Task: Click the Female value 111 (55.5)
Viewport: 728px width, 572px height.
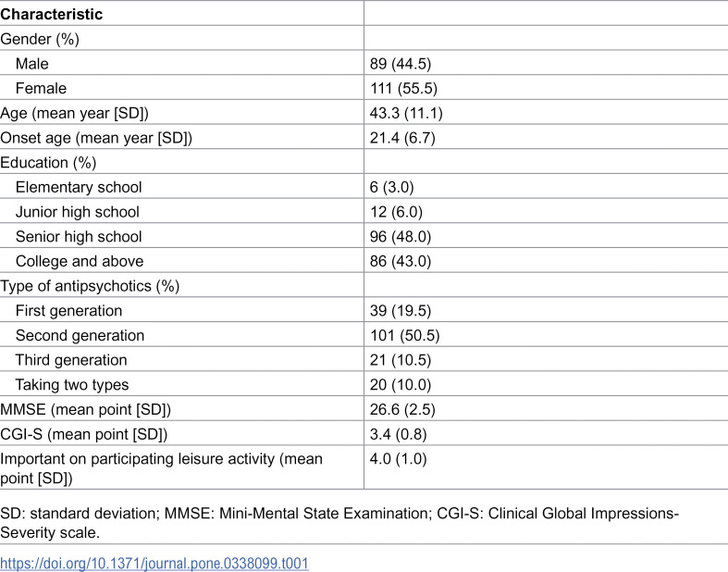Action: pos(403,88)
